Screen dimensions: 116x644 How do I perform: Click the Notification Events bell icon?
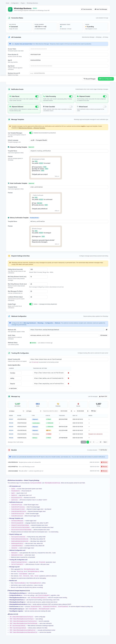pos(9,89)
